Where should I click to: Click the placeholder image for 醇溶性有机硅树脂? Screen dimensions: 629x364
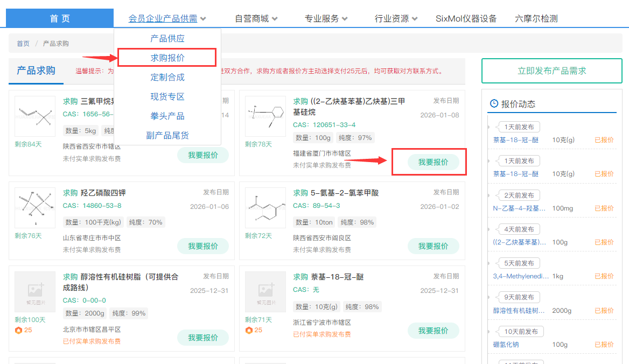pos(35,292)
